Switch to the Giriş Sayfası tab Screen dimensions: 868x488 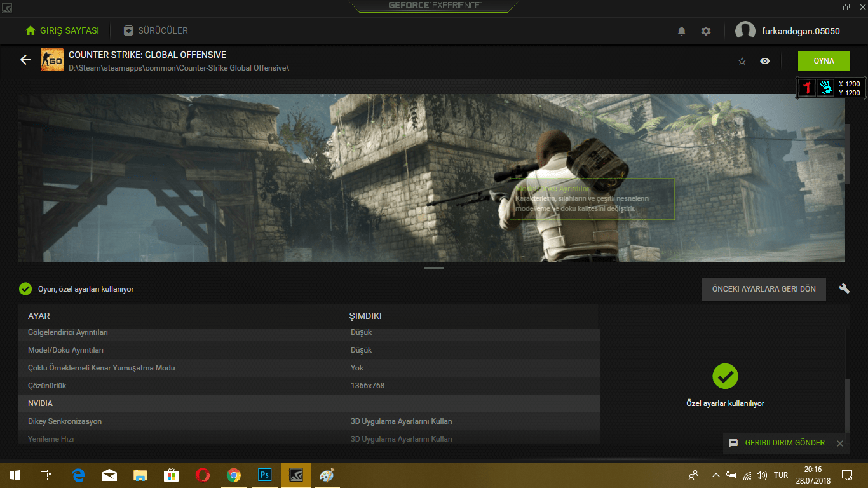coord(62,30)
